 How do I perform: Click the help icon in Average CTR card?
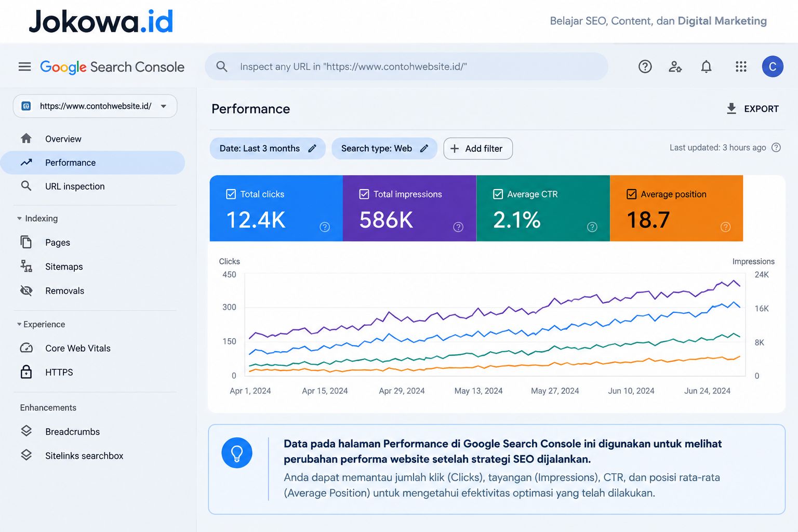pyautogui.click(x=592, y=227)
